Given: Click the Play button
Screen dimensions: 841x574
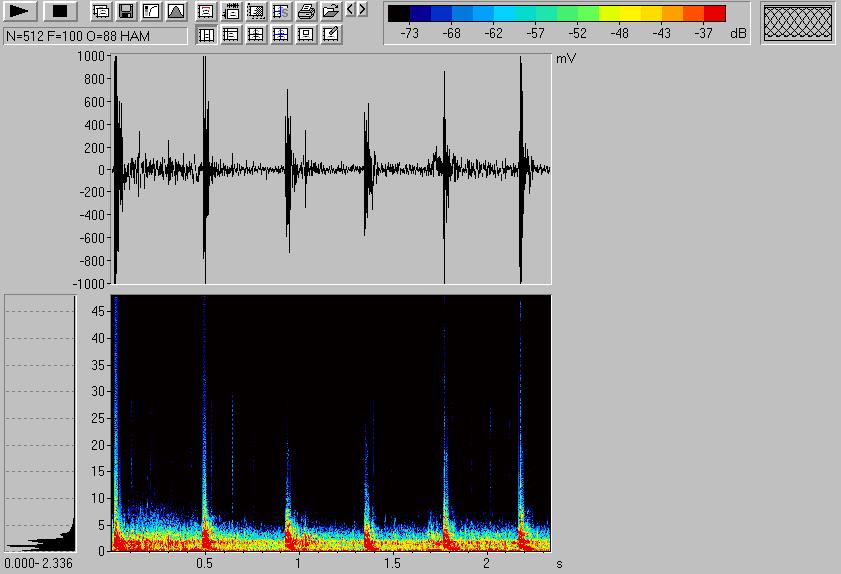Looking at the screenshot, I should coord(21,11).
